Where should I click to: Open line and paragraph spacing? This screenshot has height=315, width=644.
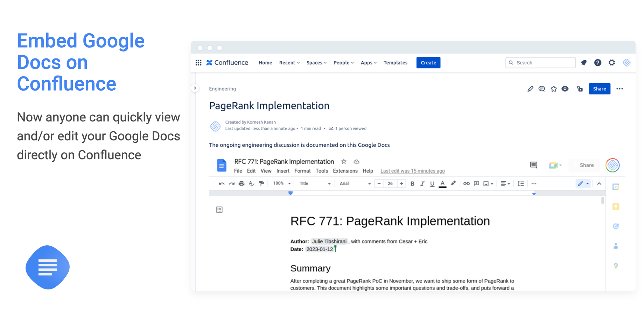click(521, 184)
